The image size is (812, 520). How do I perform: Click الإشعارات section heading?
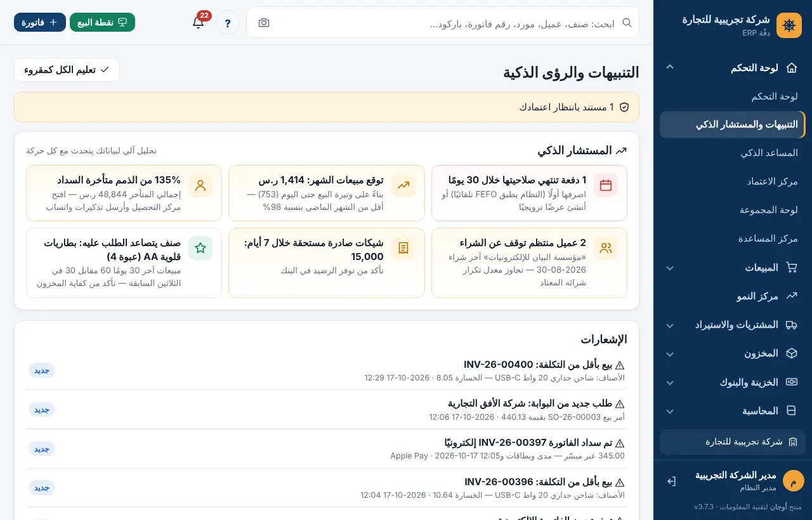[604, 339]
